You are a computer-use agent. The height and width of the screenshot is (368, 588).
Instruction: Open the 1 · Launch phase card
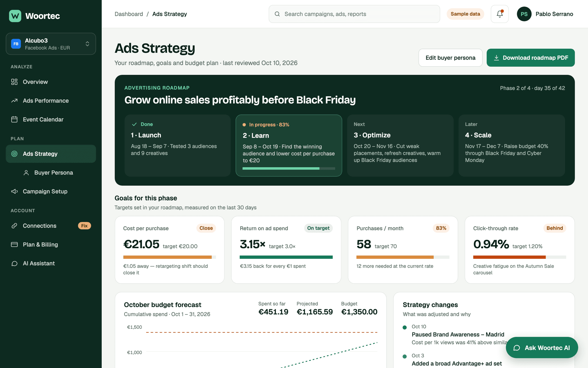pos(178,145)
